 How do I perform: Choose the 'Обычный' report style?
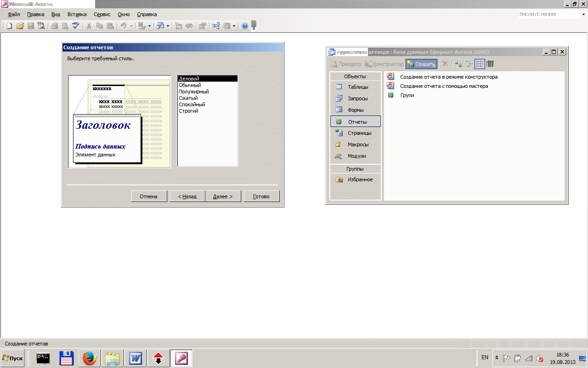[190, 86]
